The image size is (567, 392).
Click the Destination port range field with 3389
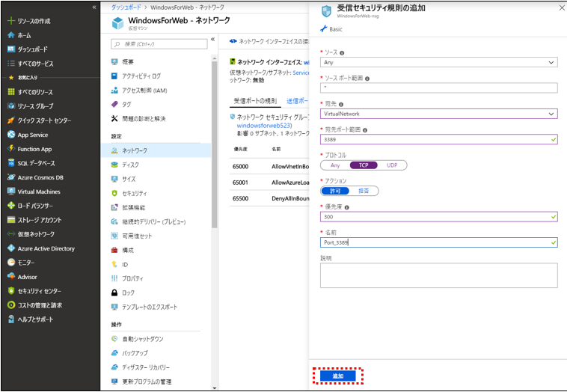coord(438,139)
